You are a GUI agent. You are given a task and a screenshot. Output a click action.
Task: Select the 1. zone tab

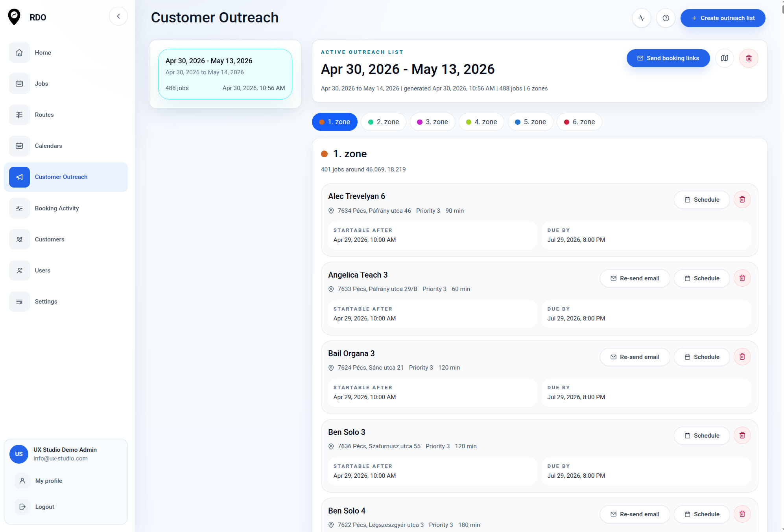tap(334, 122)
